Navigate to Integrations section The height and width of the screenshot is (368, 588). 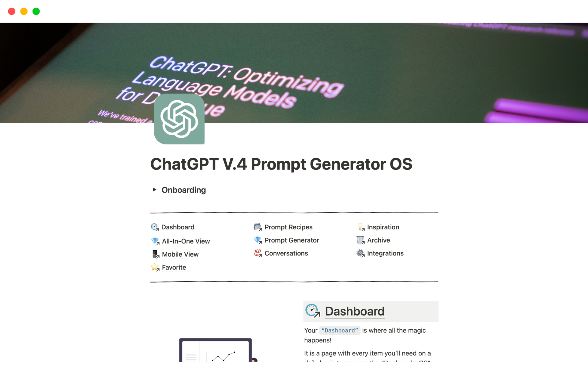point(385,253)
